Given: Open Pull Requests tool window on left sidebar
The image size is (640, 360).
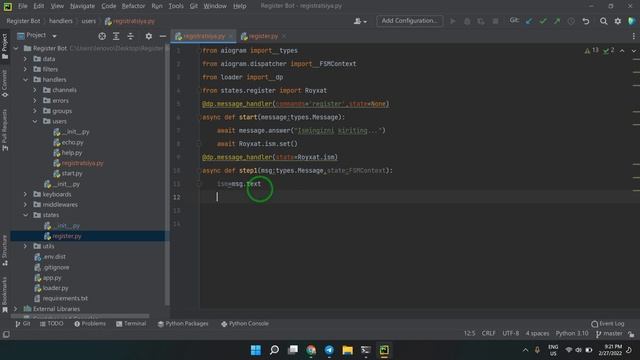Looking at the screenshot, I should pyautogui.click(x=4, y=130).
